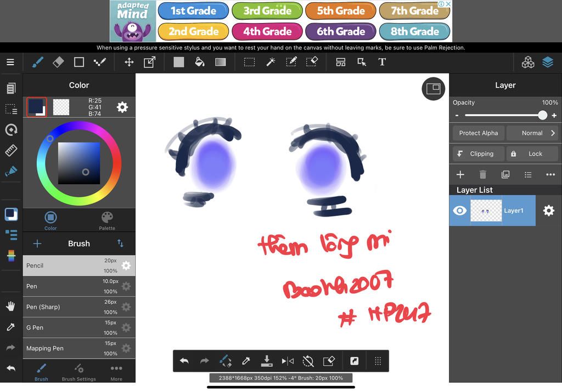Image resolution: width=562 pixels, height=392 pixels.
Task: Open Pencil brush settings gear
Action: click(x=126, y=266)
